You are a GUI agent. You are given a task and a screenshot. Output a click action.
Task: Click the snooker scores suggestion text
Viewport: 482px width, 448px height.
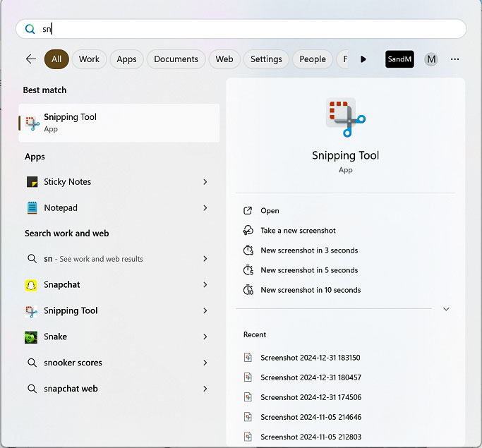(73, 363)
